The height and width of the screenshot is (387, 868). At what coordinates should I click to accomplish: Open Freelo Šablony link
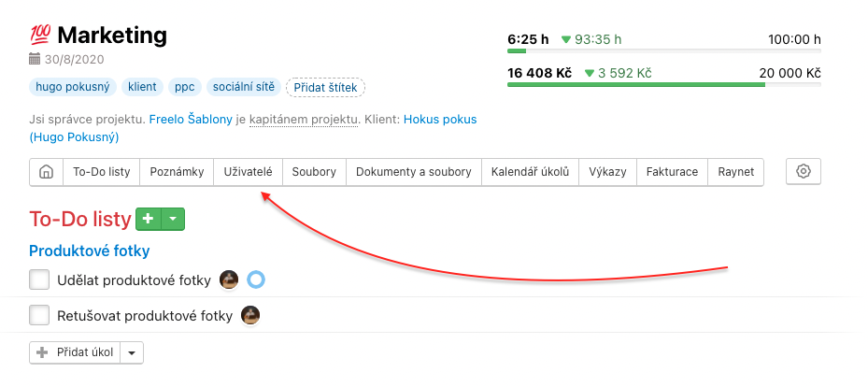point(197,120)
